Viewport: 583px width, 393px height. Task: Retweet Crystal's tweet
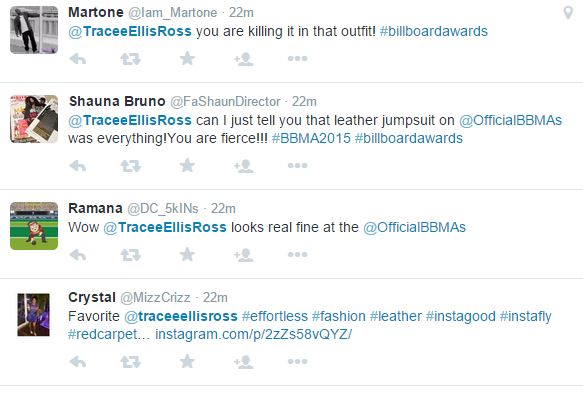coord(131,362)
